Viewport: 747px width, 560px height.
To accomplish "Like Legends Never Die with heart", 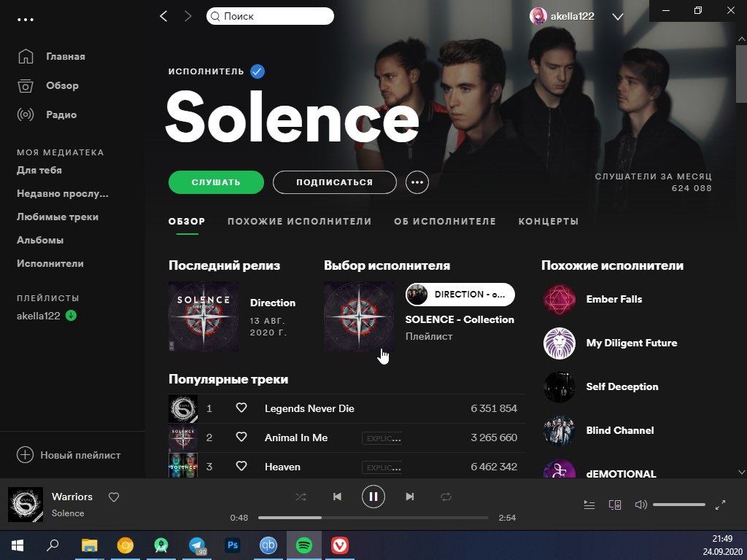I will (x=241, y=408).
